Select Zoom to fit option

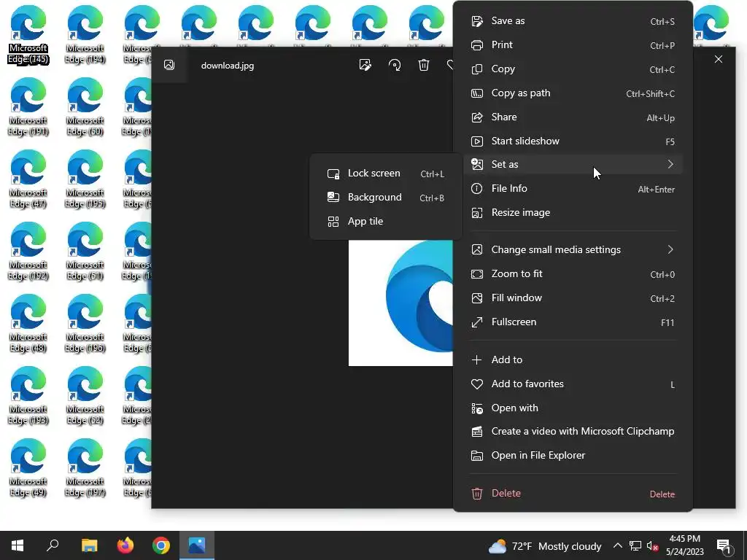click(573, 274)
